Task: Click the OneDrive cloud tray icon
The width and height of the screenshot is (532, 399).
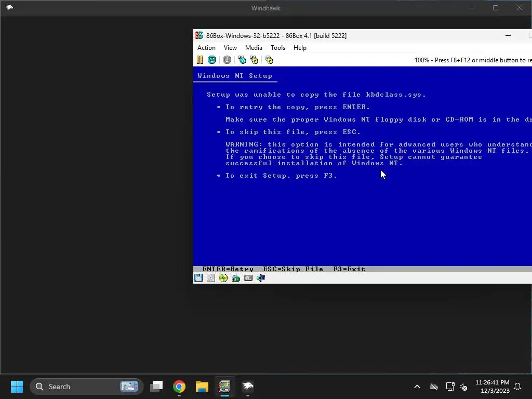Action: pyautogui.click(x=434, y=387)
